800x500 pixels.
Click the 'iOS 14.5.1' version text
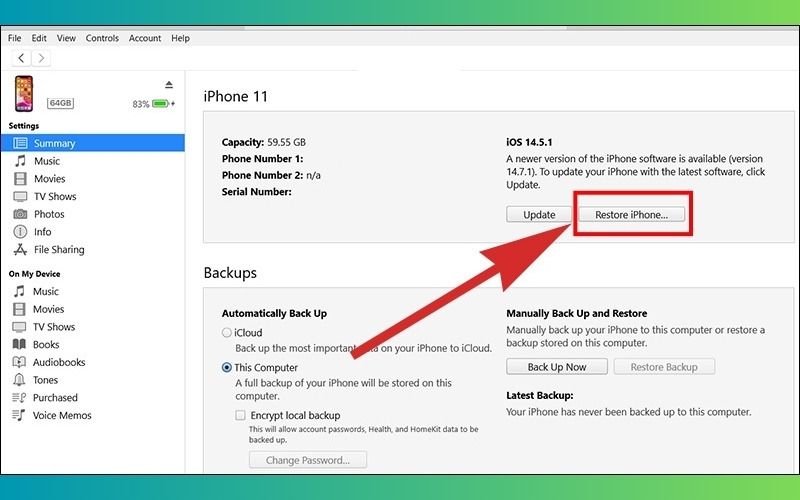pos(529,142)
